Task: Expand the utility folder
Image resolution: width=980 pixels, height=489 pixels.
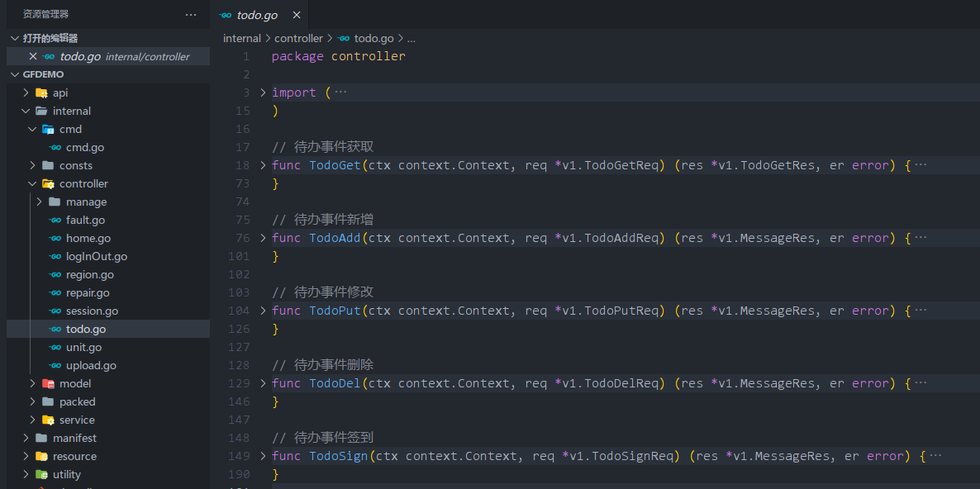Action: [x=26, y=473]
